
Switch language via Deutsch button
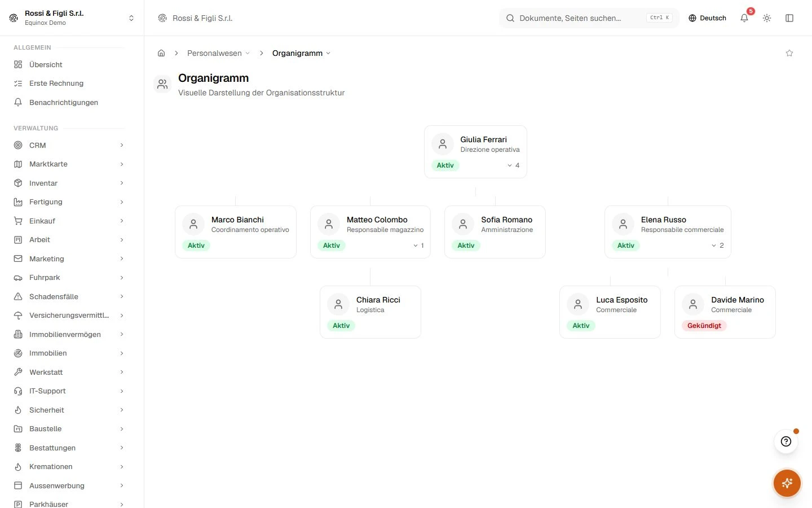click(707, 18)
